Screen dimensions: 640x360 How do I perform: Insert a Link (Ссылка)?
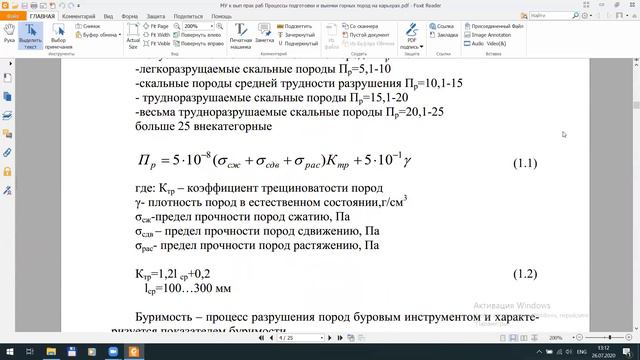442,26
